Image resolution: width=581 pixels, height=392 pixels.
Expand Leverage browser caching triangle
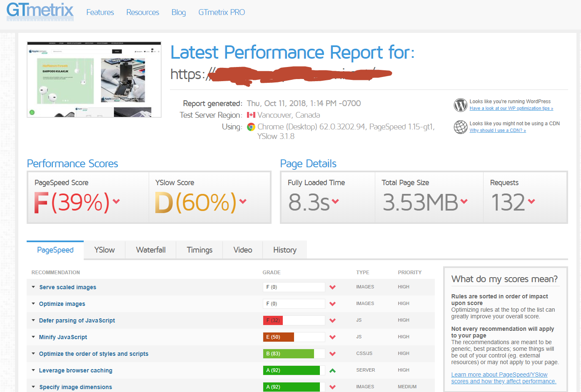[x=33, y=370]
